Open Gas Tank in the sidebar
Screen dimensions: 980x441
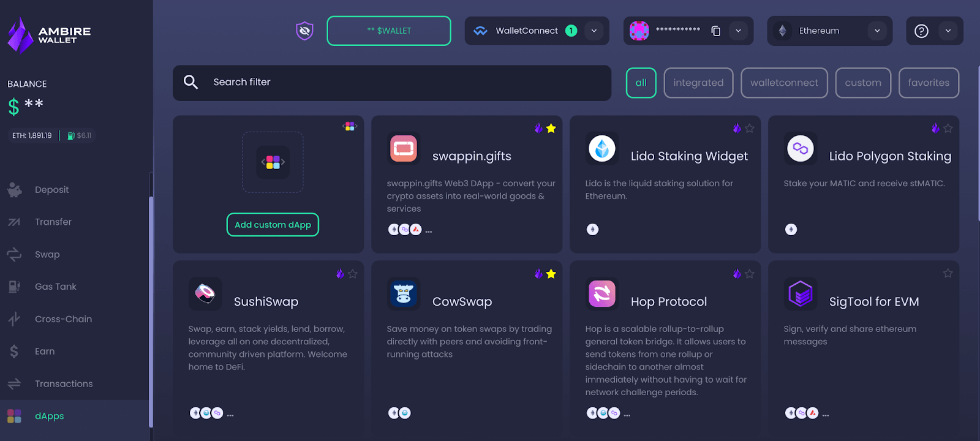[74, 287]
